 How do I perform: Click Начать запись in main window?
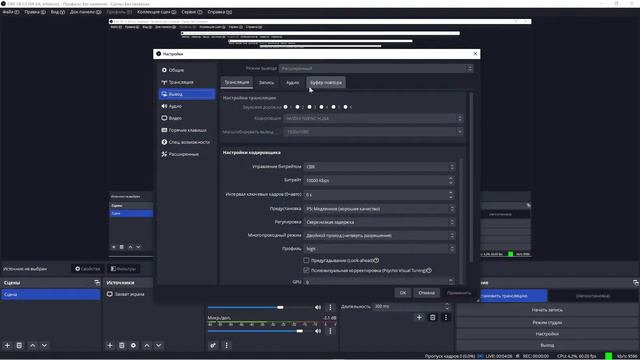coord(547,310)
